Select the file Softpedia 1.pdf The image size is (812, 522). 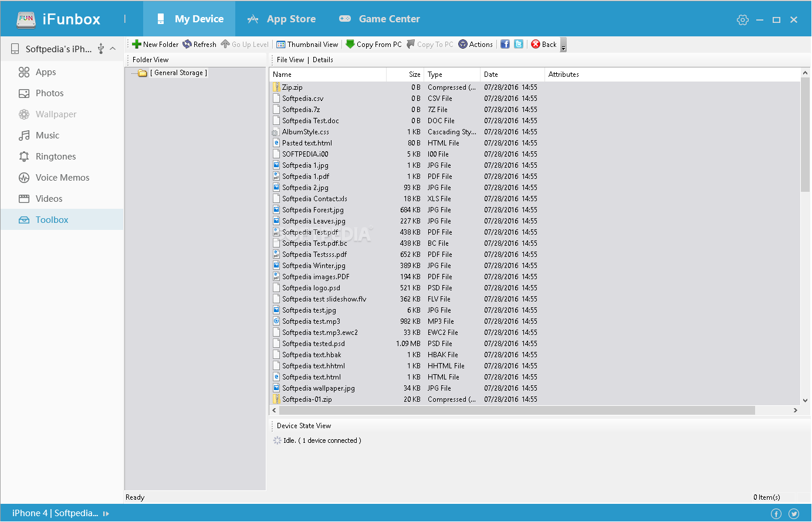point(306,177)
